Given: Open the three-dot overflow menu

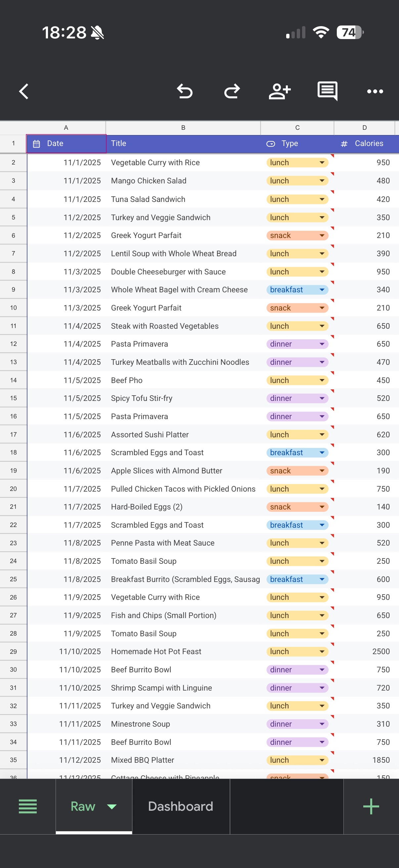Looking at the screenshot, I should [x=375, y=91].
